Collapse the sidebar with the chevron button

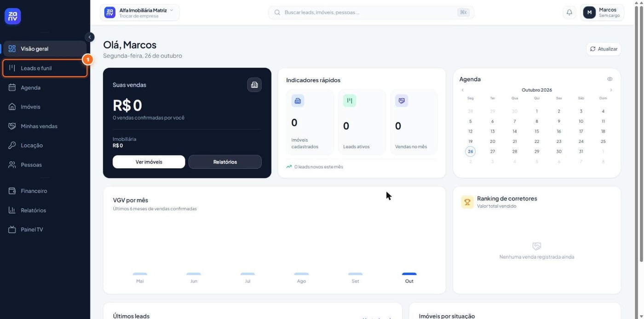pyautogui.click(x=90, y=37)
